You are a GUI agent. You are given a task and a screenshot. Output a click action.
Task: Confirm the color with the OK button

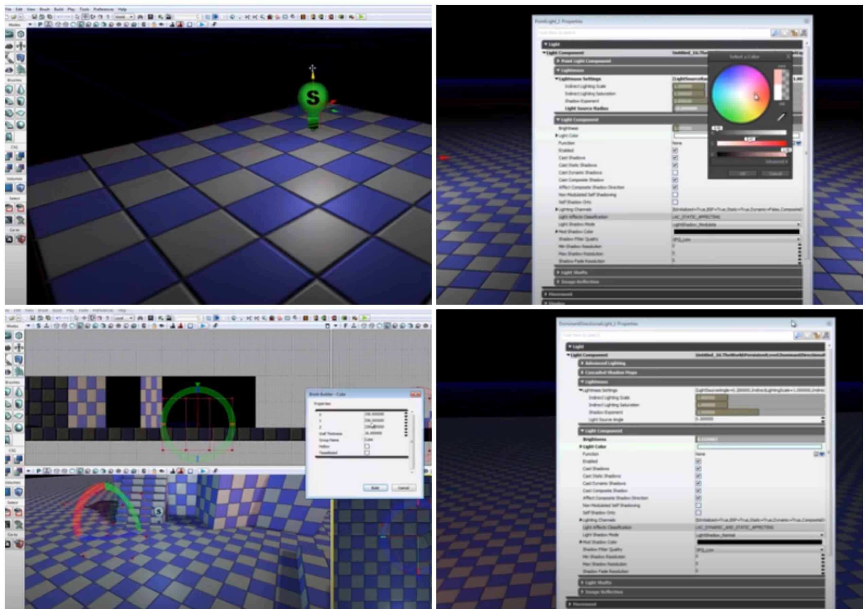[743, 174]
